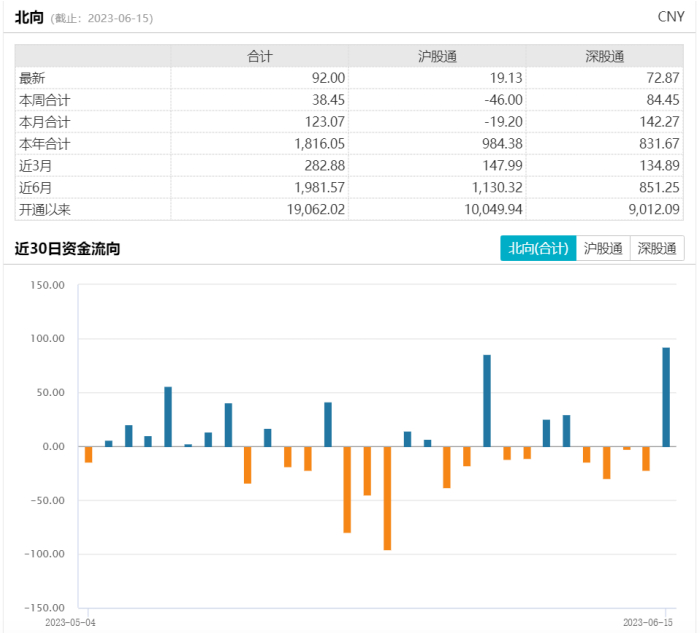The image size is (700, 633).
Task: Click the value 72.87
Action: pyautogui.click(x=663, y=78)
